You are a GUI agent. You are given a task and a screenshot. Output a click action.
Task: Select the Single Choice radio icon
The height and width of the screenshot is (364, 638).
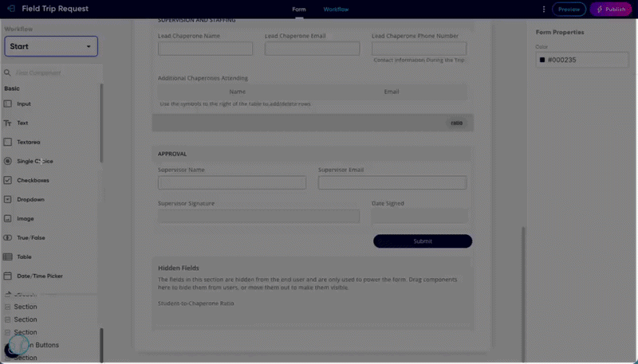8,161
